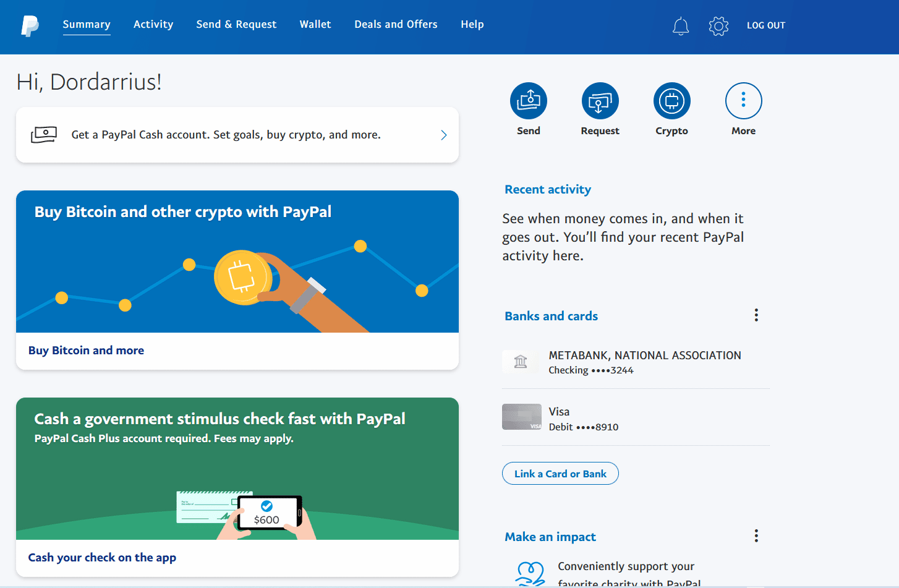Viewport: 899px width, 588px height.
Task: Open account settings via the gear icon
Action: pyautogui.click(x=718, y=26)
